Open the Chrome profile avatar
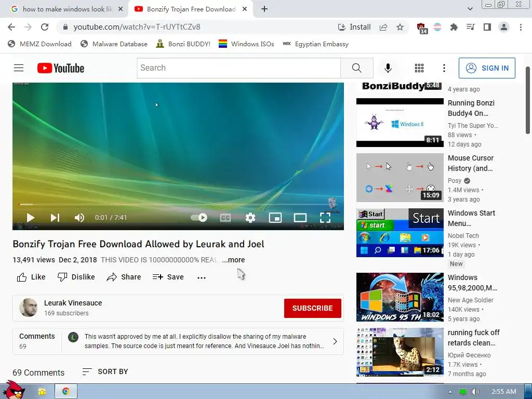This screenshot has height=399, width=532. (x=504, y=27)
